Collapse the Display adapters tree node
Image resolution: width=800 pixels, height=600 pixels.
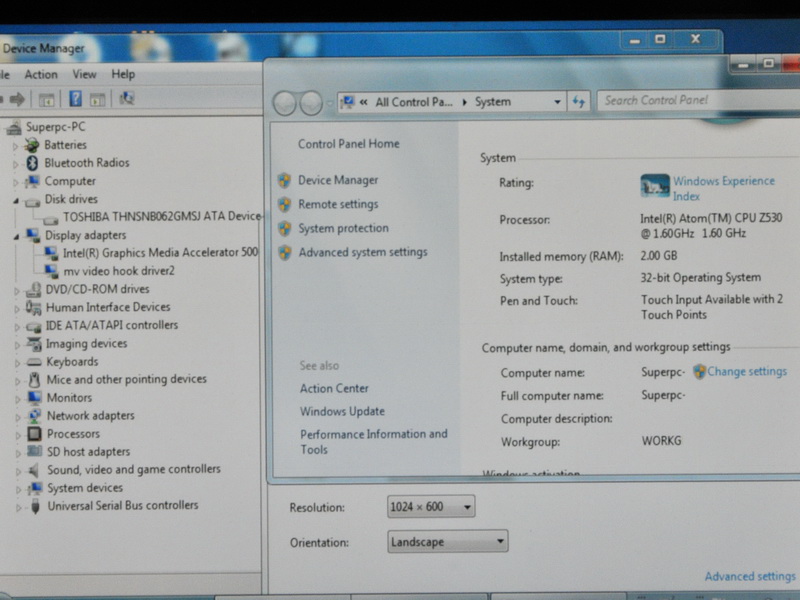pos(16,236)
